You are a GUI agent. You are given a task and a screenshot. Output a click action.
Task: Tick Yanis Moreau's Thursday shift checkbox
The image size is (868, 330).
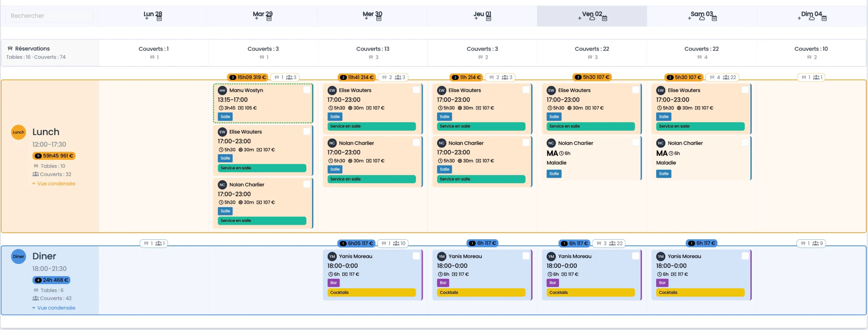(526, 256)
